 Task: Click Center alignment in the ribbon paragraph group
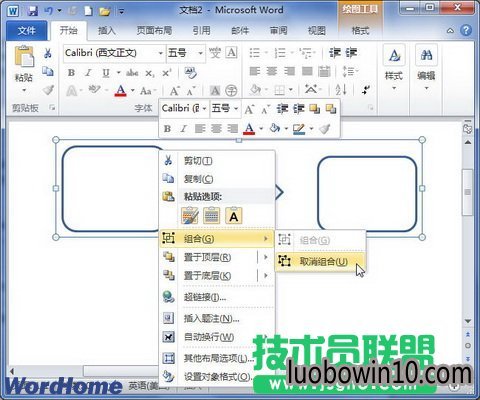pos(272,71)
